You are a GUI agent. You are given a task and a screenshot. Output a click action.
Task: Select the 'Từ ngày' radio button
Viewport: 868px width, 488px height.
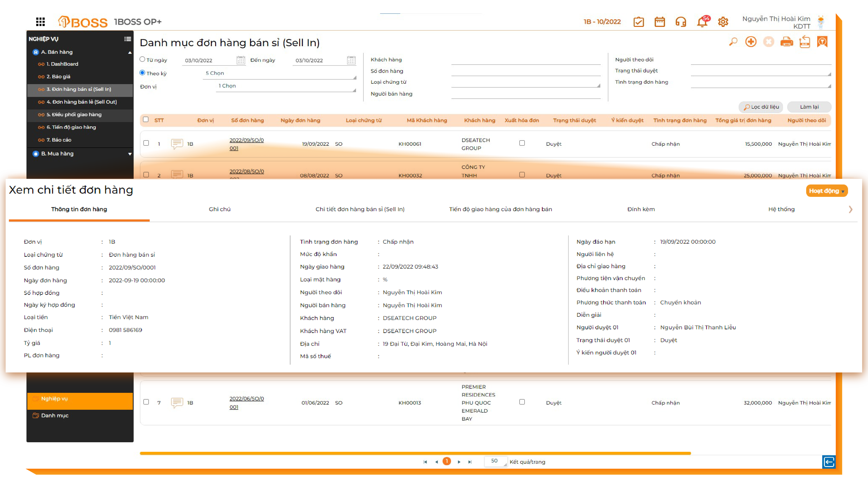click(142, 59)
